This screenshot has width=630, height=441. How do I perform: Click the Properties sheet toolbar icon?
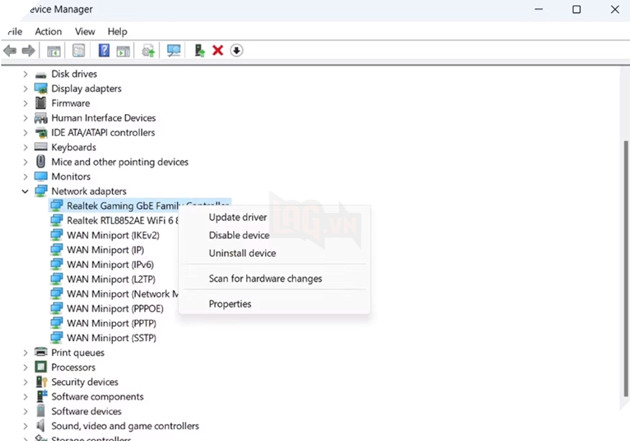click(79, 51)
